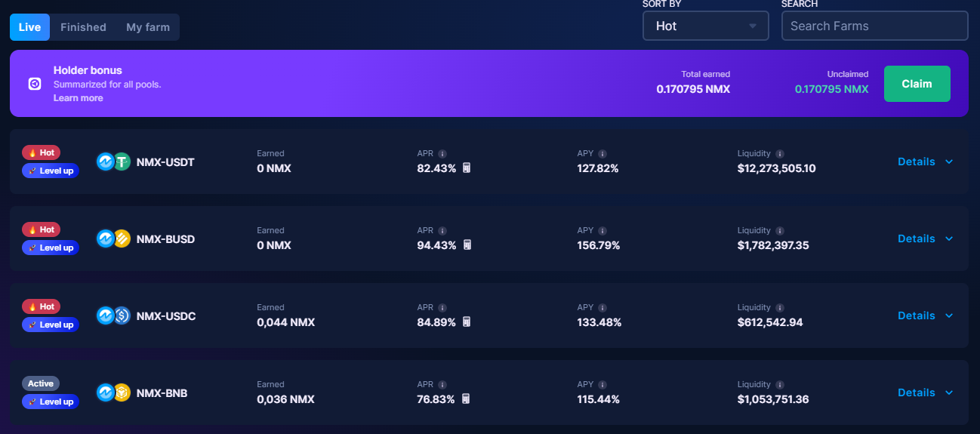Click Liquidity info icon in NMX-USDT row

coord(780,154)
